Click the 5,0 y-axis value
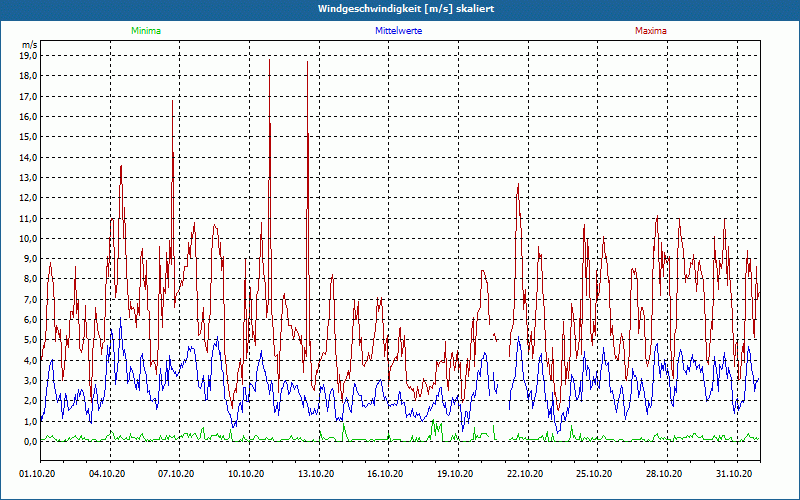 (31, 340)
